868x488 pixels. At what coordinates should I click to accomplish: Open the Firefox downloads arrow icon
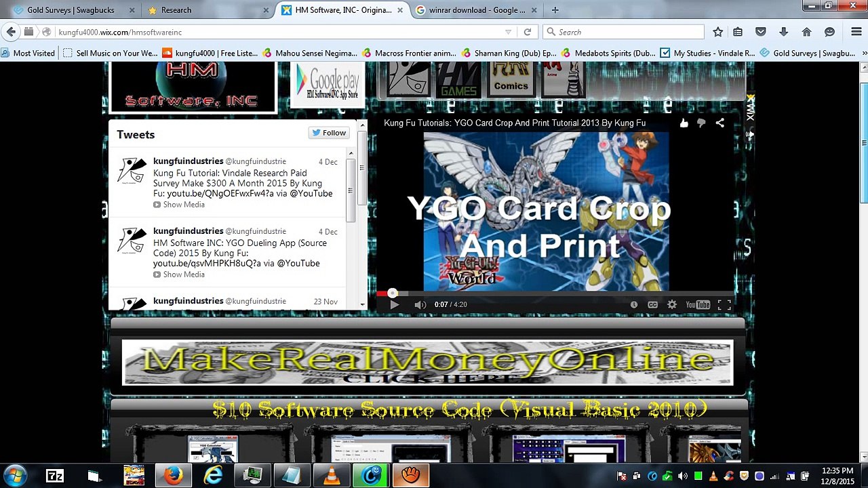pyautogui.click(x=783, y=32)
